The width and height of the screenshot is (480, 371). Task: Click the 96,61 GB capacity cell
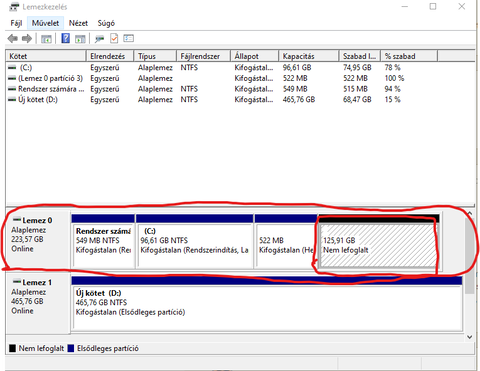(x=297, y=68)
